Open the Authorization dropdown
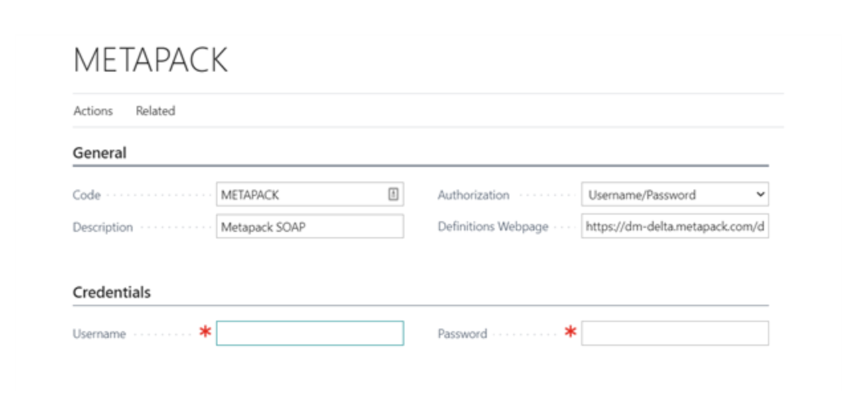This screenshot has width=868, height=414. 675,195
